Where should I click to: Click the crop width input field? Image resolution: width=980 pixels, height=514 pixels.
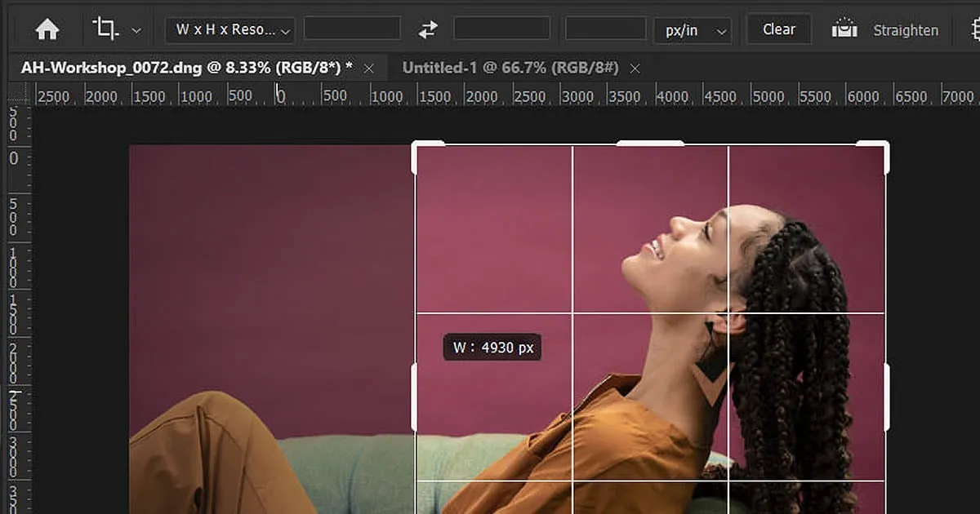[352, 29]
